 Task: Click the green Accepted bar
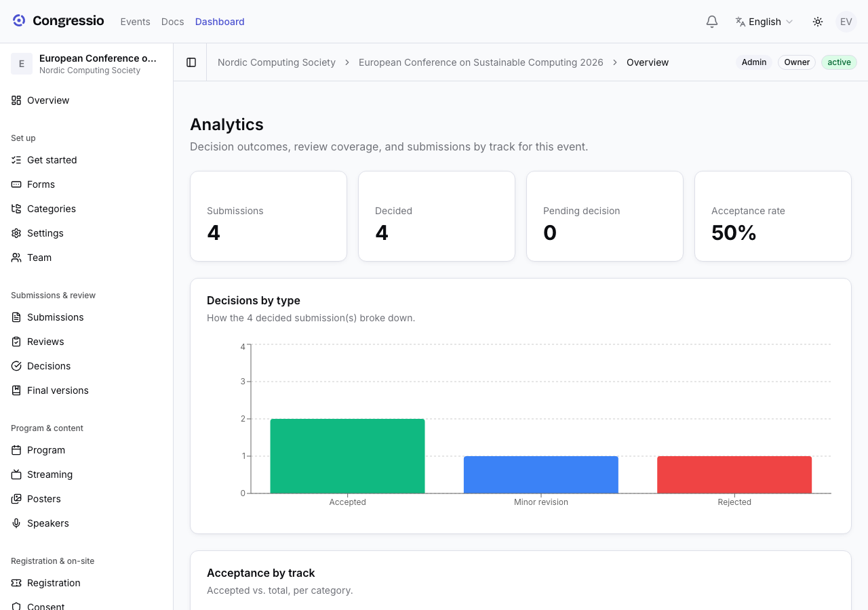tap(347, 456)
